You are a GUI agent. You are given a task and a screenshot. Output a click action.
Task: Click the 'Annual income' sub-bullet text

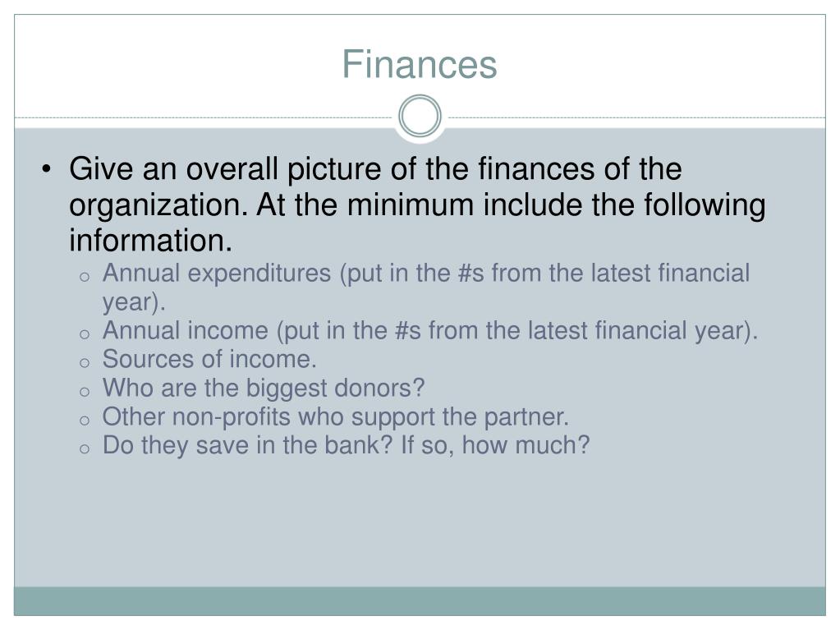[430, 330]
